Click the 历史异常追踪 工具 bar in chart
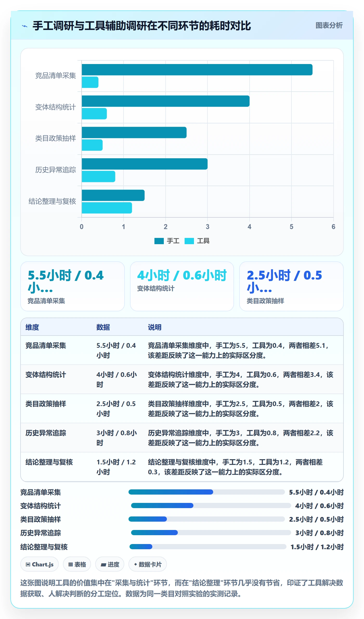 pyautogui.click(x=98, y=176)
